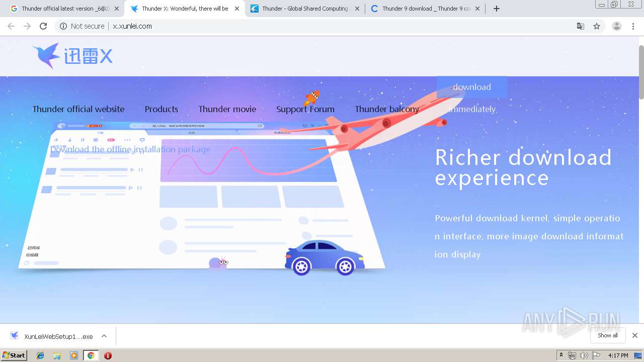Image resolution: width=644 pixels, height=362 pixels.
Task: Bookmark this page with the star icon
Action: 597,26
